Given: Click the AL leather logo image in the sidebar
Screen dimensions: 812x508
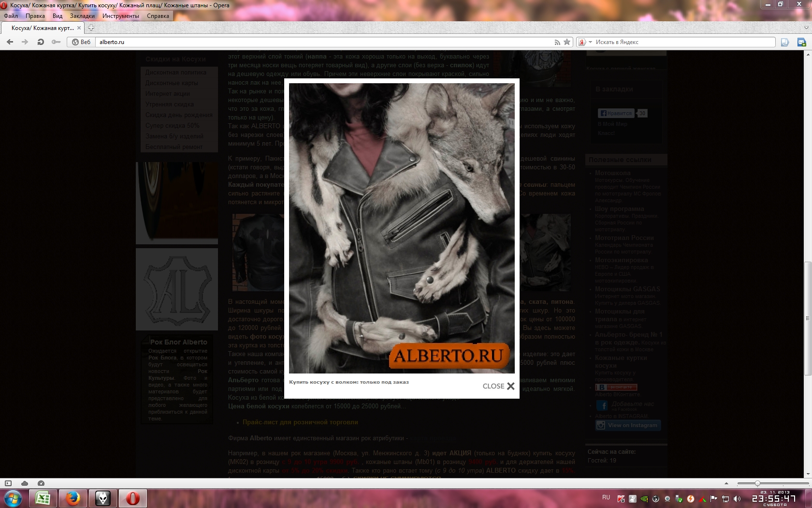Looking at the screenshot, I should pos(177,289).
